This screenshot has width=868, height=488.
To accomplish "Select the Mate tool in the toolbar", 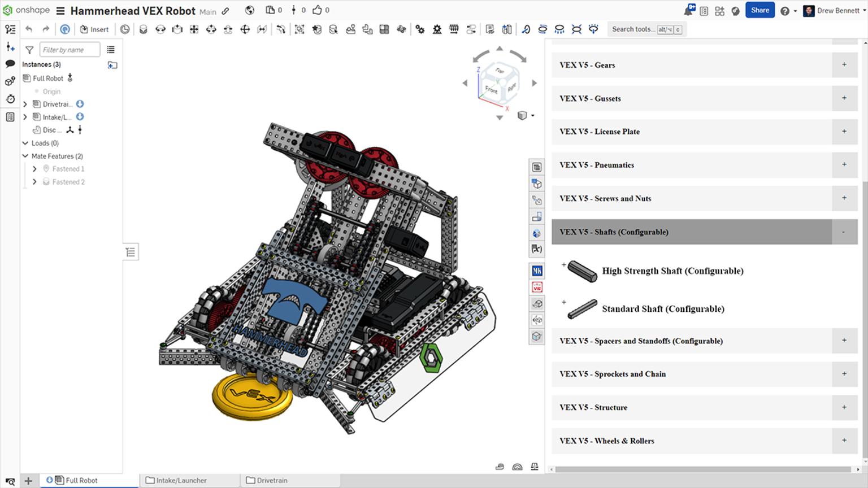I will click(x=142, y=29).
